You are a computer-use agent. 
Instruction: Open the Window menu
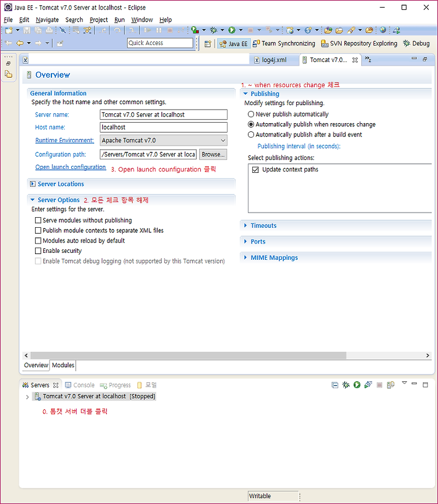pos(142,20)
